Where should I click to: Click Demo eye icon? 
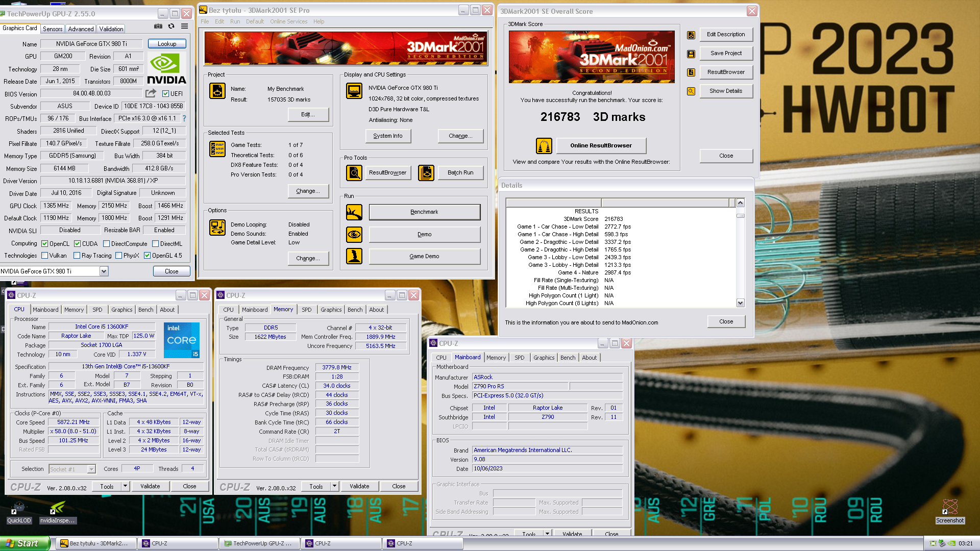[354, 235]
